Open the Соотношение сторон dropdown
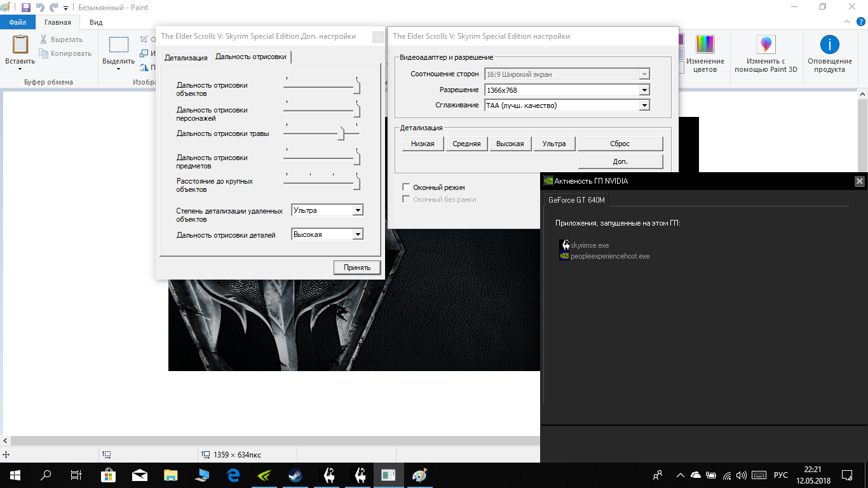 (567, 74)
